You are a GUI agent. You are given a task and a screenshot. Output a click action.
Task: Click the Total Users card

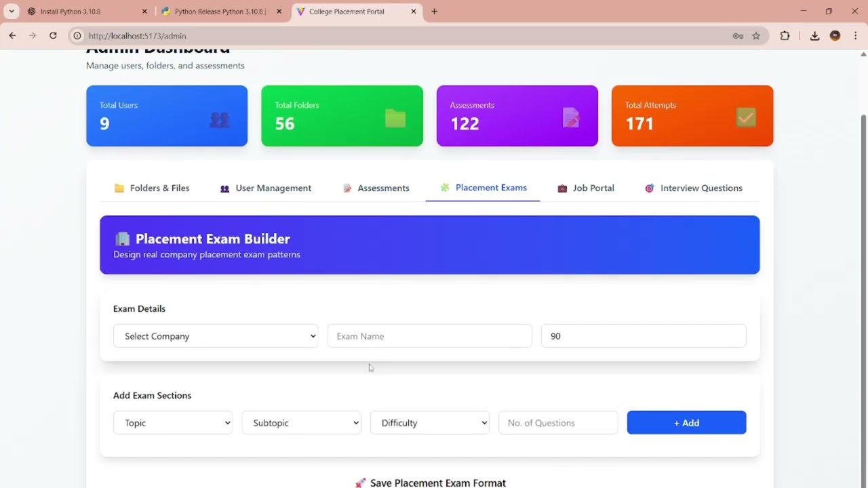[167, 116]
